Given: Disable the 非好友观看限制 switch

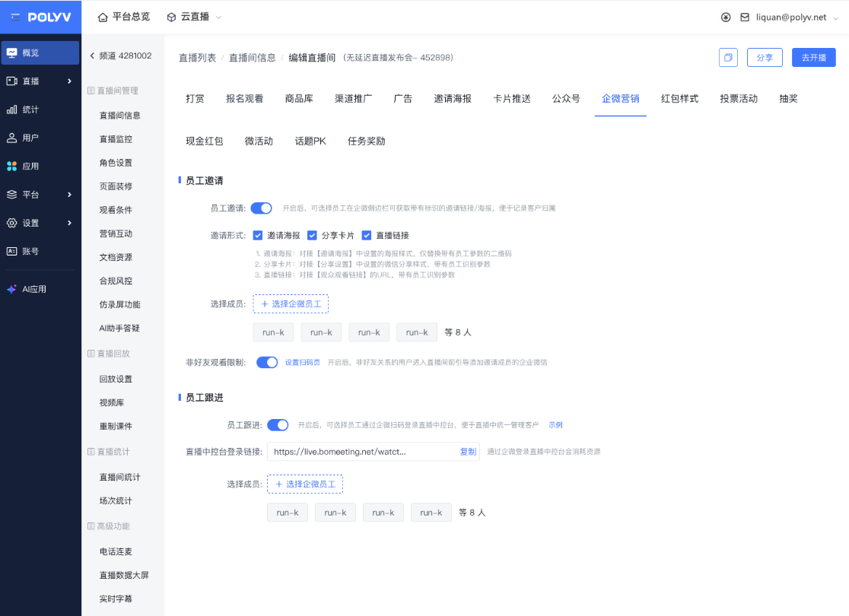Looking at the screenshot, I should click(x=267, y=363).
